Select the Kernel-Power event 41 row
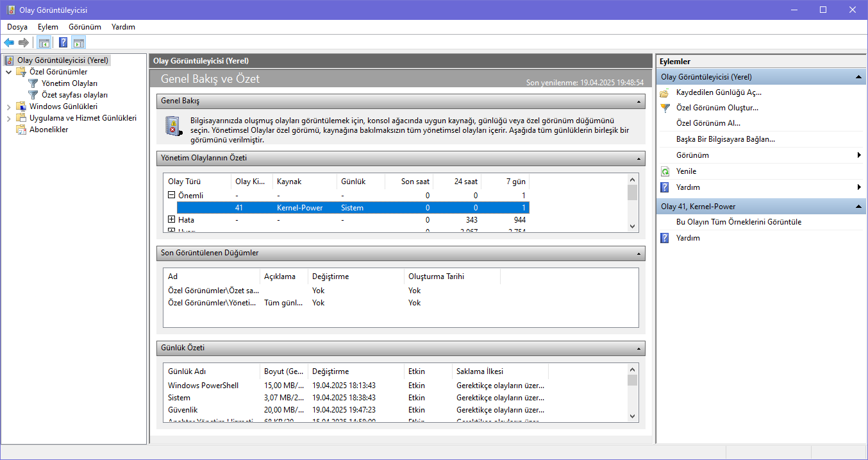 click(353, 208)
